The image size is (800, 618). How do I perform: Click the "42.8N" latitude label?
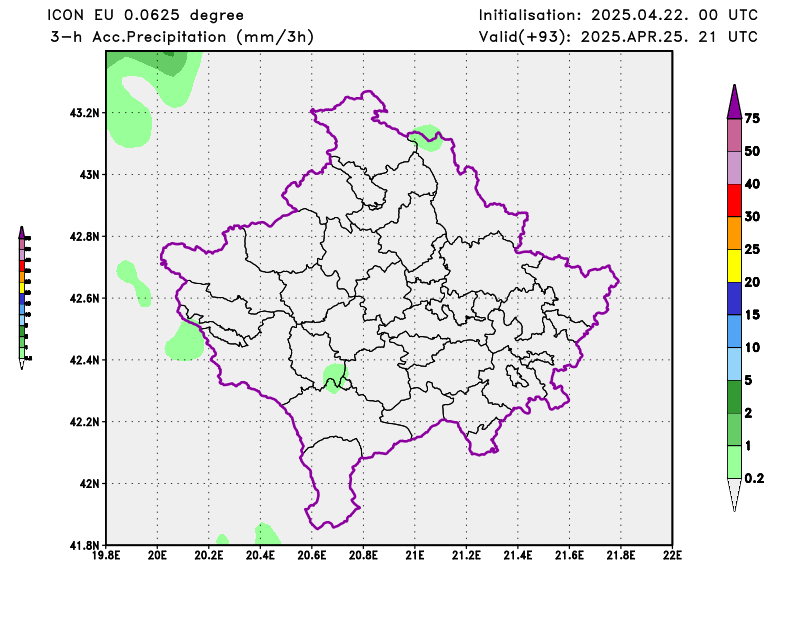click(85, 236)
